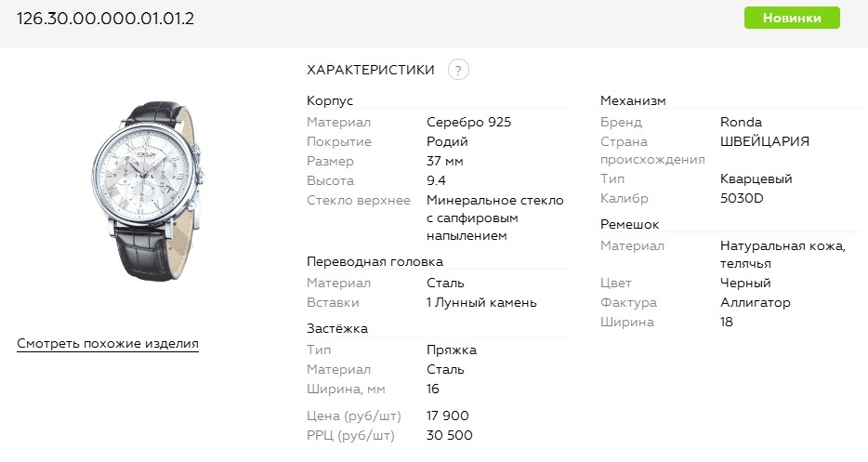Click the question mark help icon
Image resolution: width=868 pixels, height=462 pixels.
point(458,70)
